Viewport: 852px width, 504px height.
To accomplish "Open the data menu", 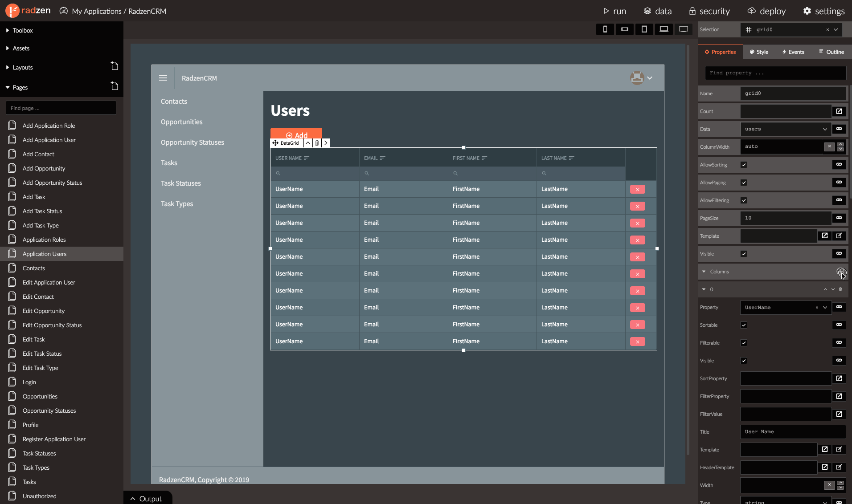I will point(658,11).
